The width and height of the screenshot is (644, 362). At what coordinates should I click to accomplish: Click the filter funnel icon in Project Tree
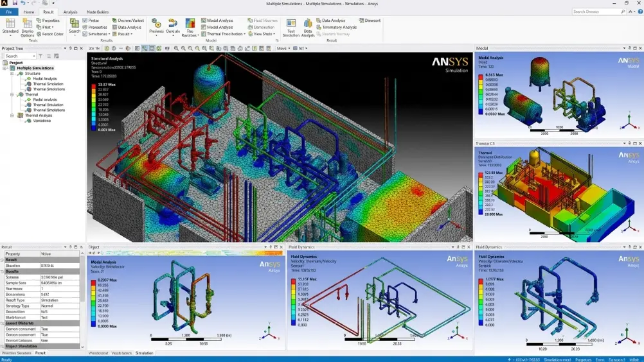pyautogui.click(x=40, y=56)
